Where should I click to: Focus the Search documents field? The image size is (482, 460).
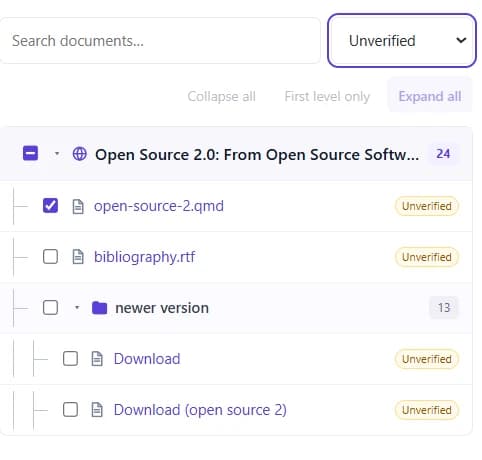[160, 41]
